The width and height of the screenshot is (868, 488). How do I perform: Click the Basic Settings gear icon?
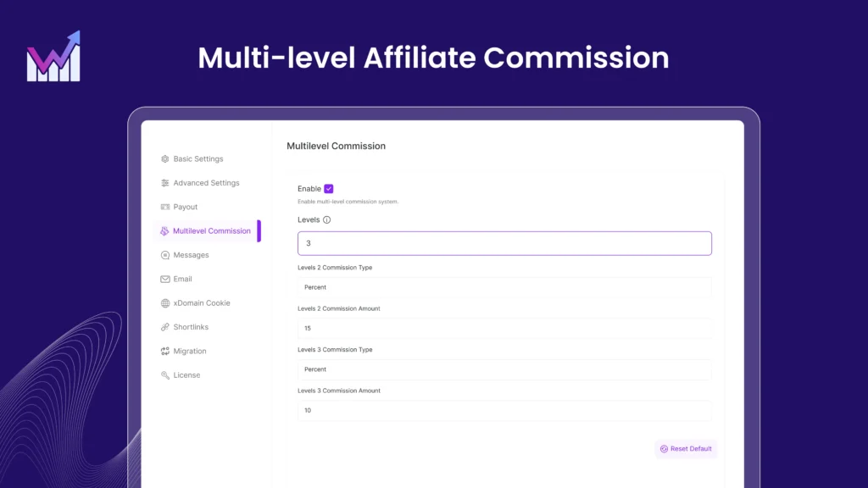point(165,158)
